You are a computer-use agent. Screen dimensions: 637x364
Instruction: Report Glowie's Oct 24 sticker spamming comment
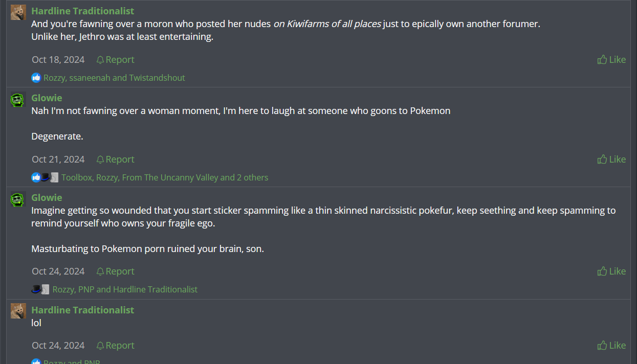pyautogui.click(x=115, y=271)
